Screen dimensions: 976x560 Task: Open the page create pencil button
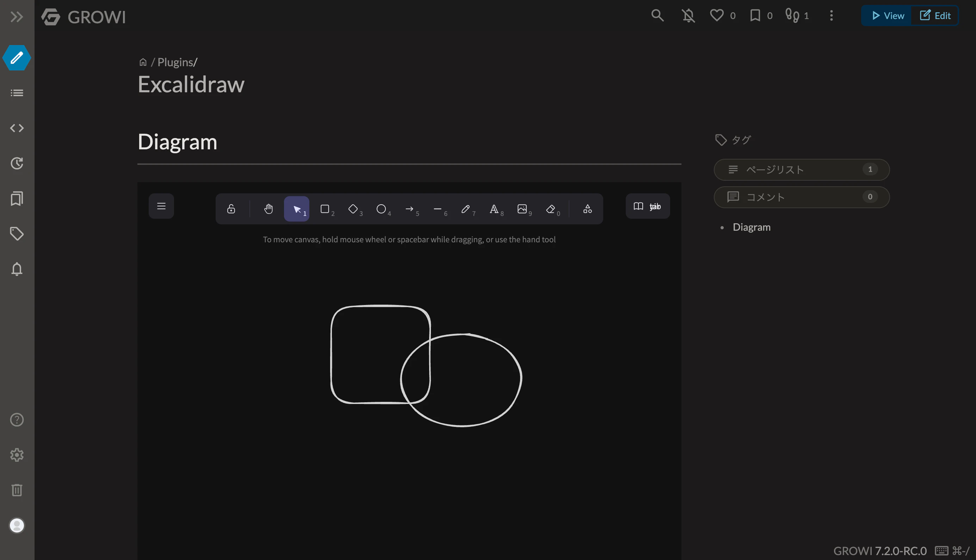pyautogui.click(x=17, y=58)
